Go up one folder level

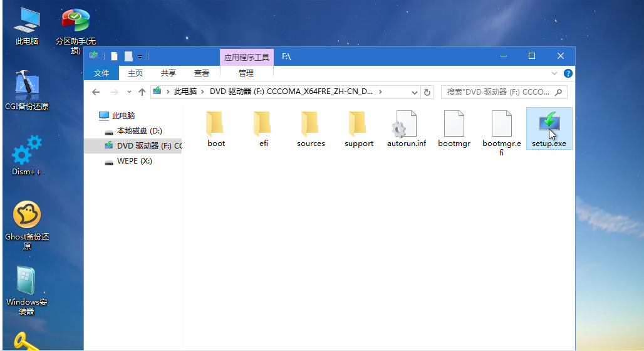[x=142, y=92]
